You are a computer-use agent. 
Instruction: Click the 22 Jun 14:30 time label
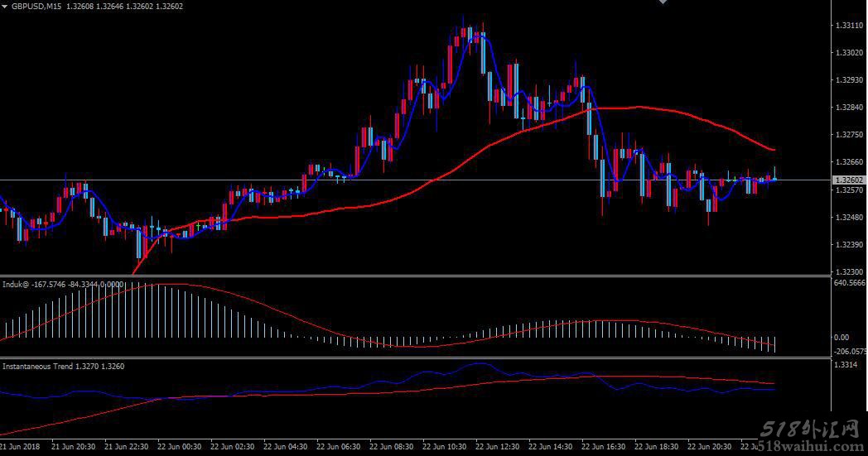point(550,447)
